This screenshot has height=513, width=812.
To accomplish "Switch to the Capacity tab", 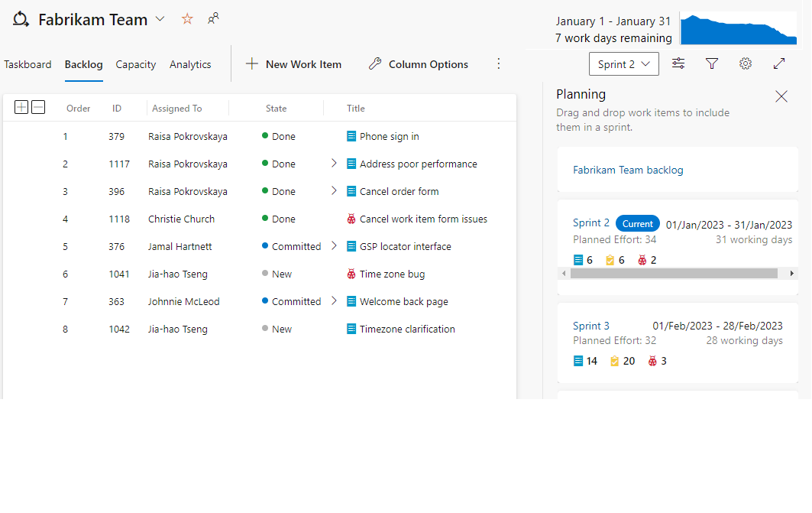I will click(x=136, y=64).
